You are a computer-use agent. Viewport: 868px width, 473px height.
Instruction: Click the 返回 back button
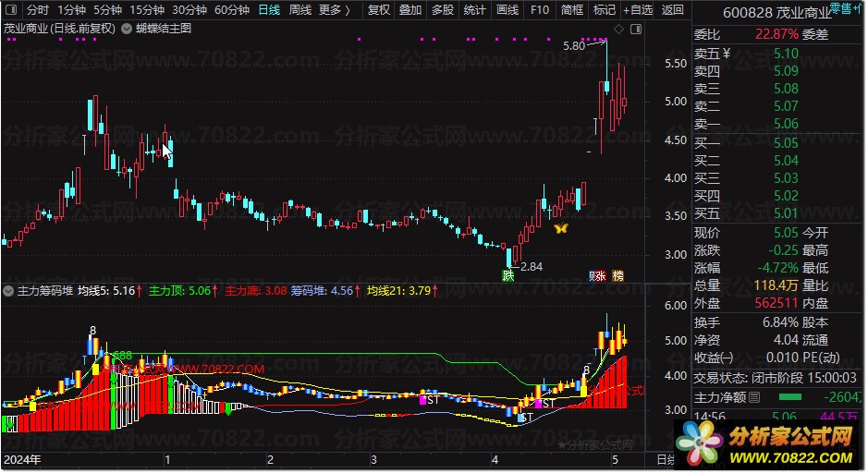tap(672, 10)
